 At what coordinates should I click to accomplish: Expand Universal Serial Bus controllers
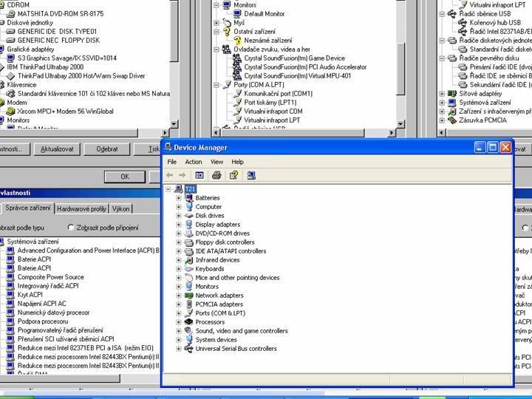(178, 349)
